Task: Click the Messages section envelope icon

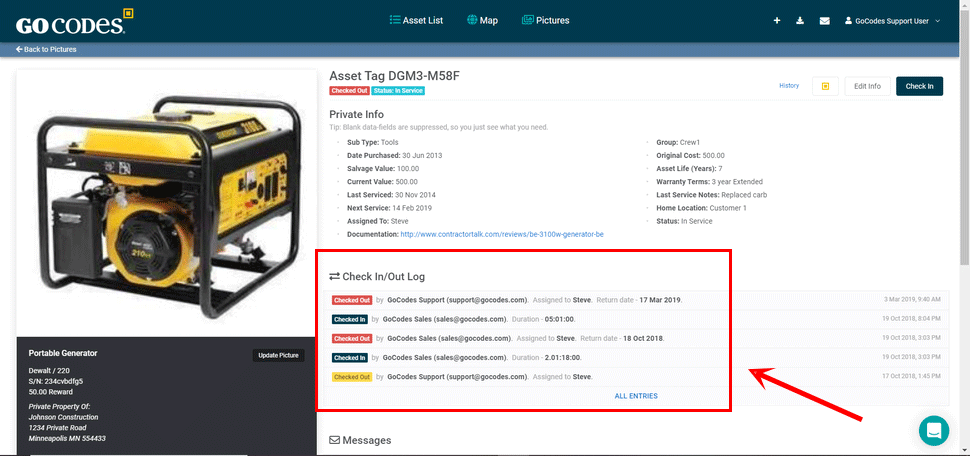Action: (x=335, y=440)
